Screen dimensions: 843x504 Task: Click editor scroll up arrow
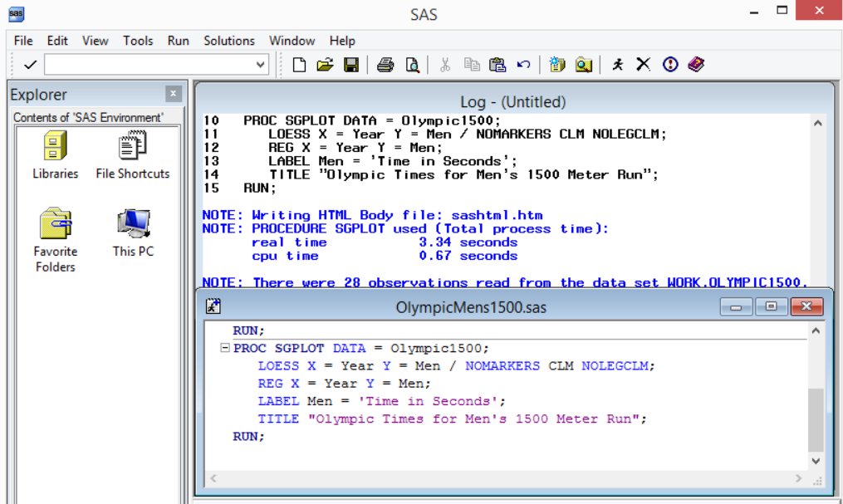pyautogui.click(x=816, y=330)
